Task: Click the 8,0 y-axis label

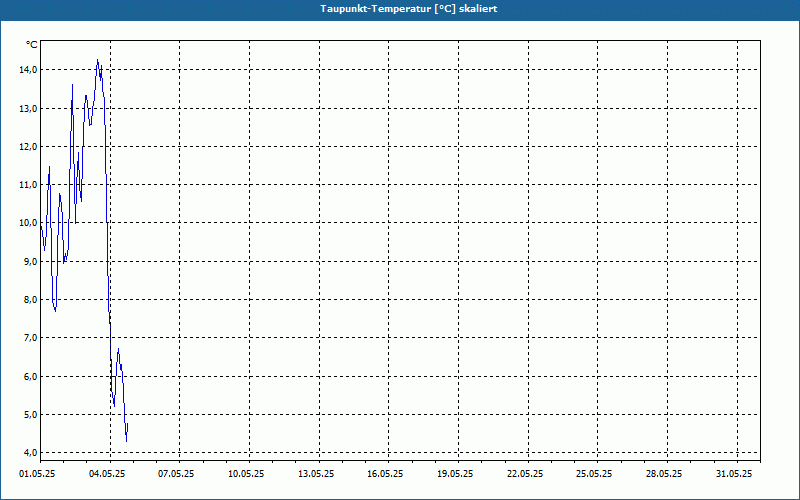Action: [x=31, y=299]
